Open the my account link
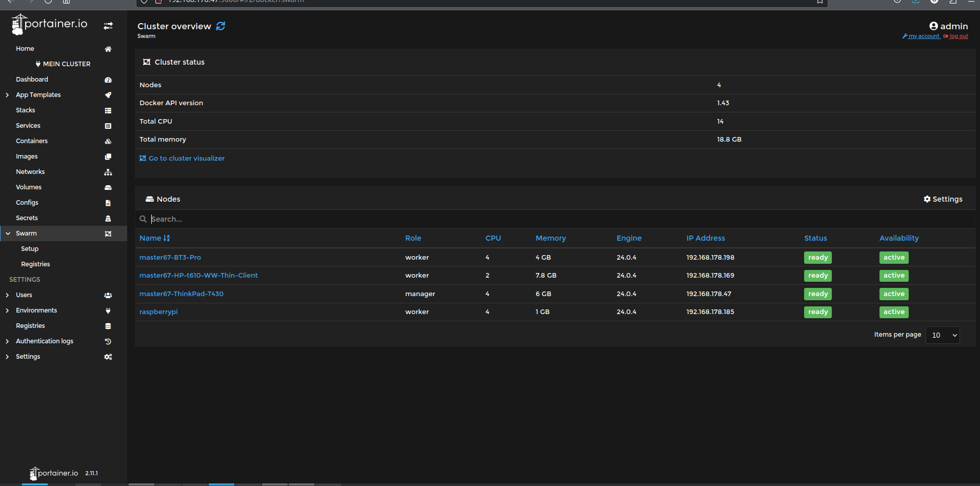 click(921, 36)
